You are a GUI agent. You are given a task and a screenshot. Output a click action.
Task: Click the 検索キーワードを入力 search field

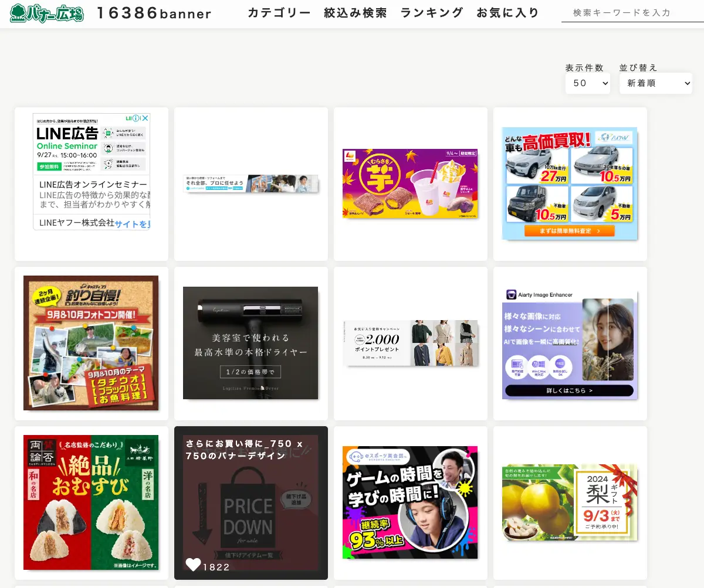pyautogui.click(x=631, y=12)
